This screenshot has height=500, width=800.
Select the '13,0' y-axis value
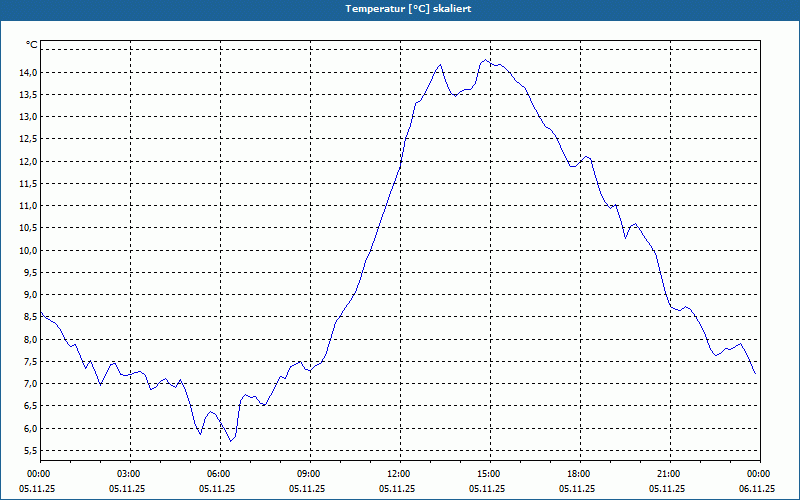pos(29,117)
